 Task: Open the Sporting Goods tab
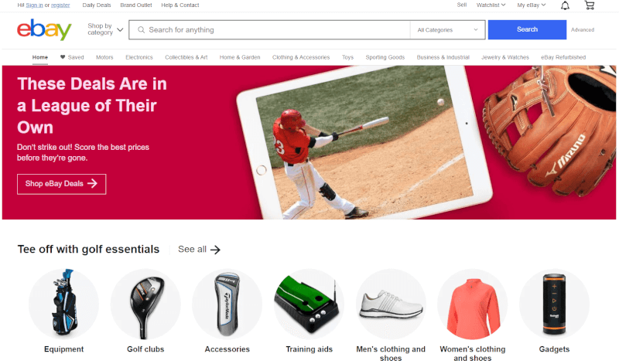385,57
